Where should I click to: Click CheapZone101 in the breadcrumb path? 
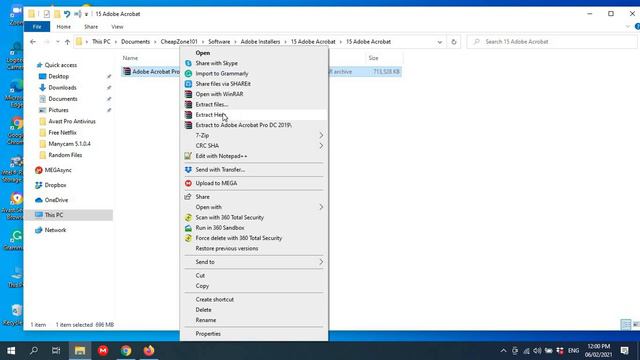point(179,42)
